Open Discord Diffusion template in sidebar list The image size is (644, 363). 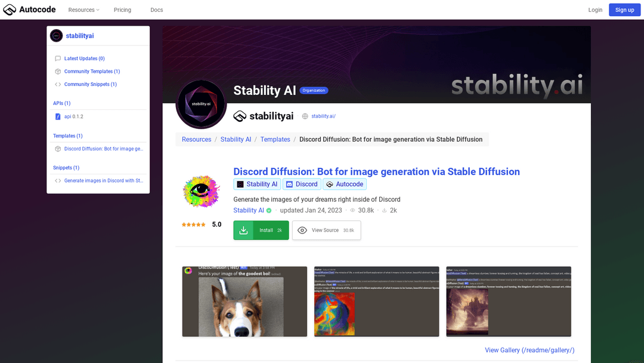tap(104, 149)
